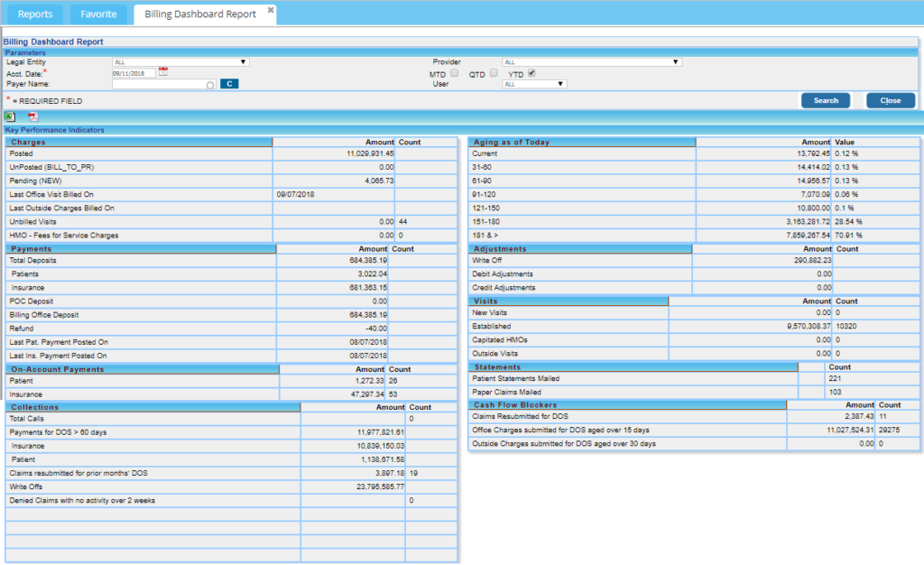This screenshot has height=565, width=924.
Task: Open the User selection dropdown
Action: (560, 83)
